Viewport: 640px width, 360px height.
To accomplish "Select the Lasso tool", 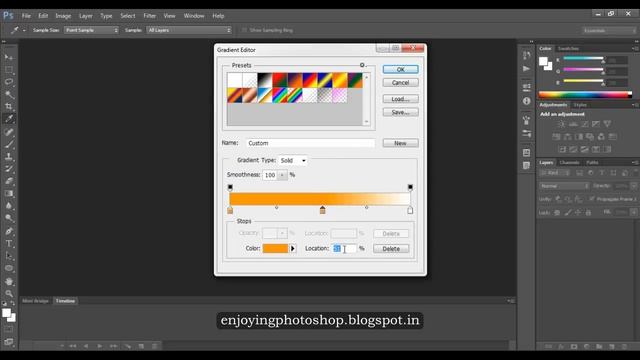I will [x=9, y=82].
